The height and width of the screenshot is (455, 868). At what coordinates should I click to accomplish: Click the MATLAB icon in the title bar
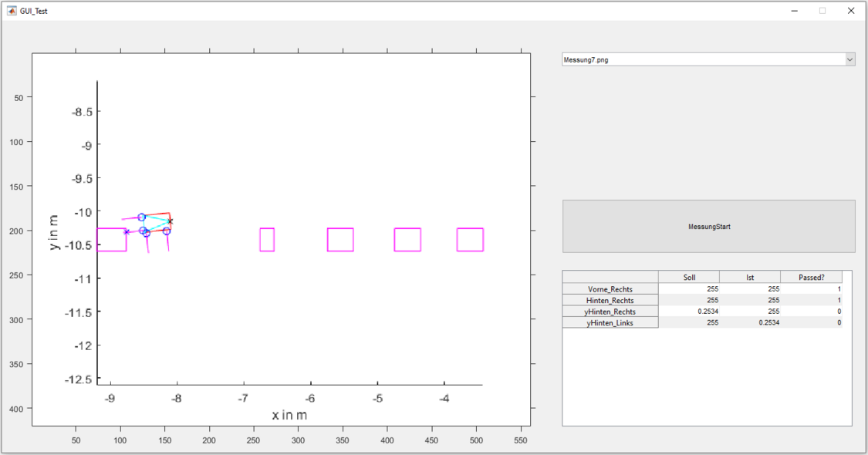pos(12,11)
